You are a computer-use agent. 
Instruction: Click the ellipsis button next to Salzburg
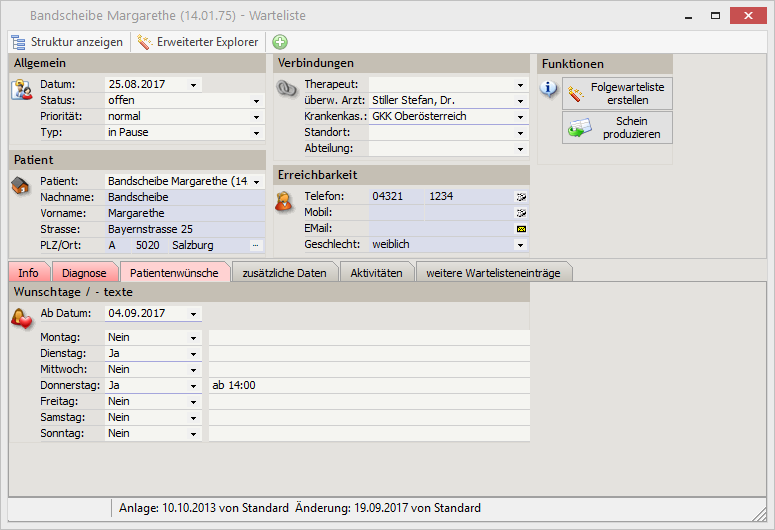[255, 245]
